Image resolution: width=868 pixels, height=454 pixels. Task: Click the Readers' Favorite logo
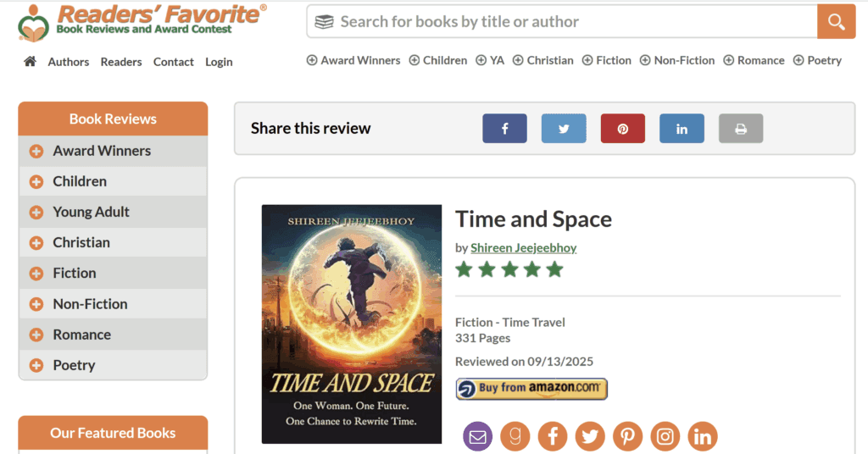pos(142,23)
